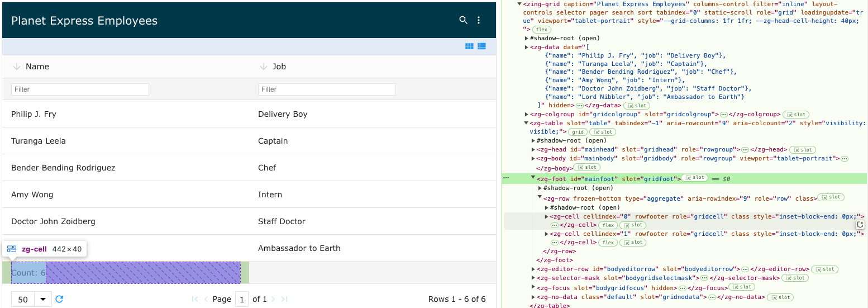This screenshot has height=308, width=868.
Task: Expand the zg-body mainbody node
Action: [x=533, y=159]
